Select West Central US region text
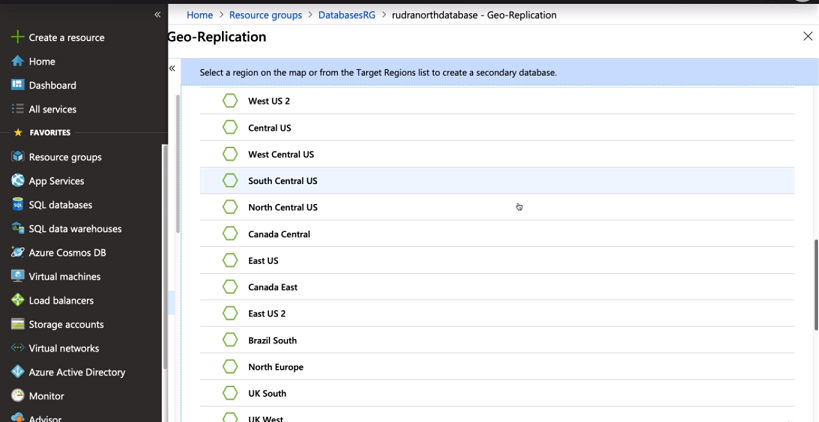Image resolution: width=819 pixels, height=422 pixels. pos(281,155)
